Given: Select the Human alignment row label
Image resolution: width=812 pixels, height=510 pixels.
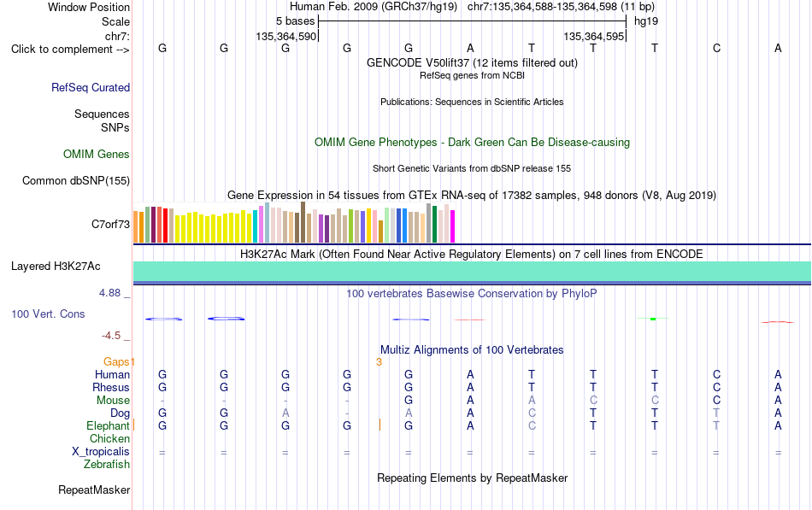Looking at the screenshot, I should tap(112, 374).
